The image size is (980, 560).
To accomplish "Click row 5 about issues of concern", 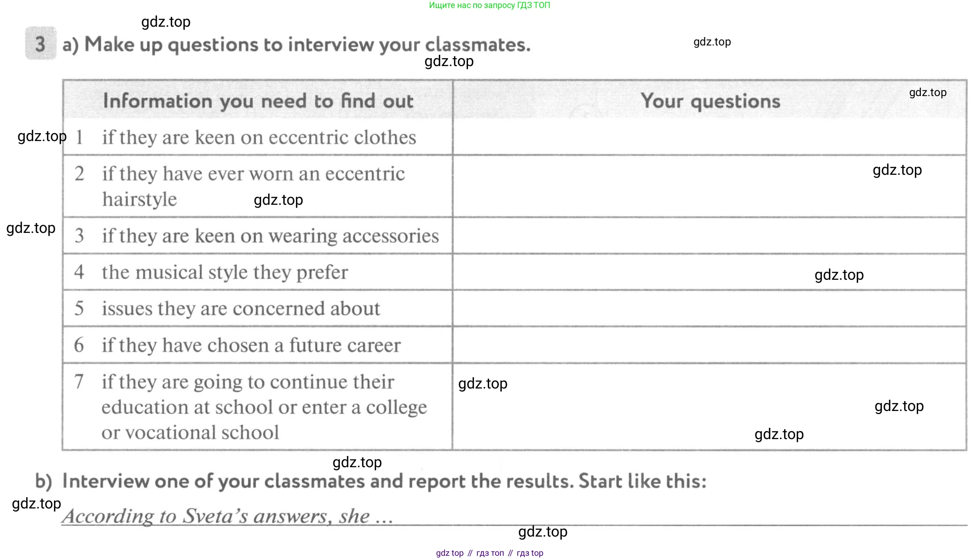I will (x=258, y=308).
